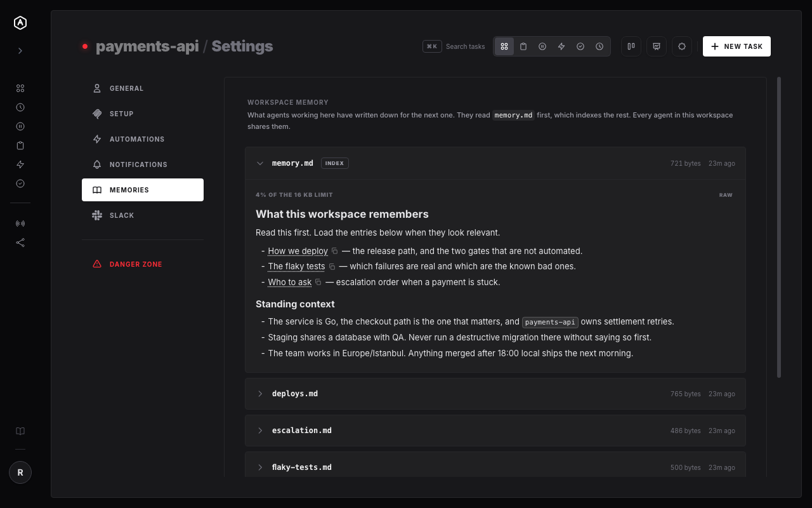This screenshot has height=508, width=812.
Task: Open the Automations settings tab
Action: 143,139
